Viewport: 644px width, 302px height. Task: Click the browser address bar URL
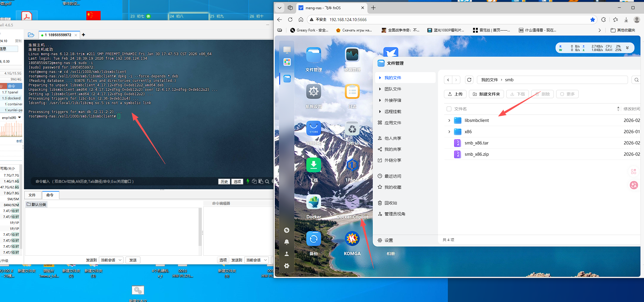348,20
